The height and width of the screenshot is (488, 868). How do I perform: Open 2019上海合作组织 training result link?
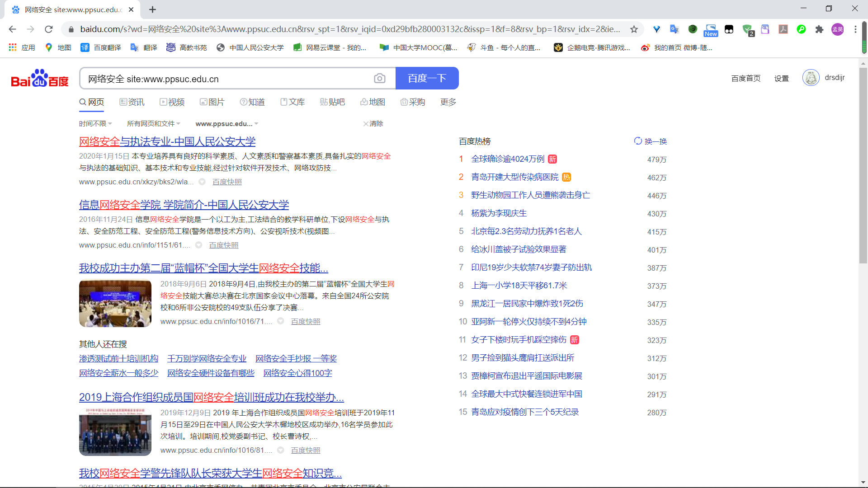[x=212, y=398]
